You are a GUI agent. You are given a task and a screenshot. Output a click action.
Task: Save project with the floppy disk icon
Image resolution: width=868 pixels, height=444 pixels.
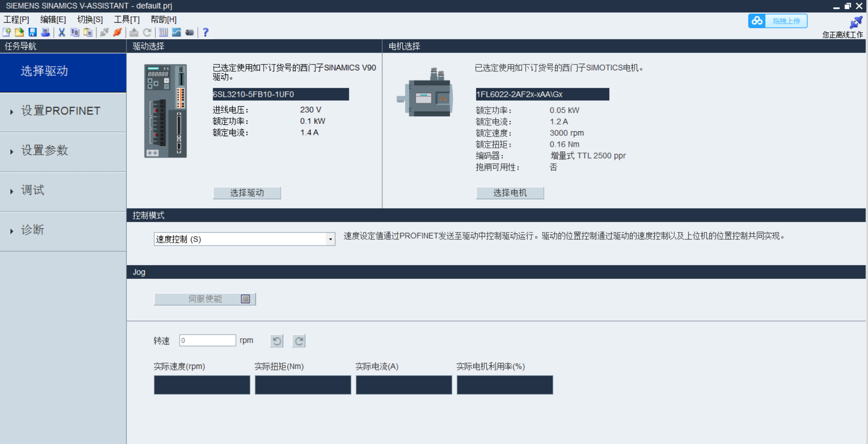[32, 32]
